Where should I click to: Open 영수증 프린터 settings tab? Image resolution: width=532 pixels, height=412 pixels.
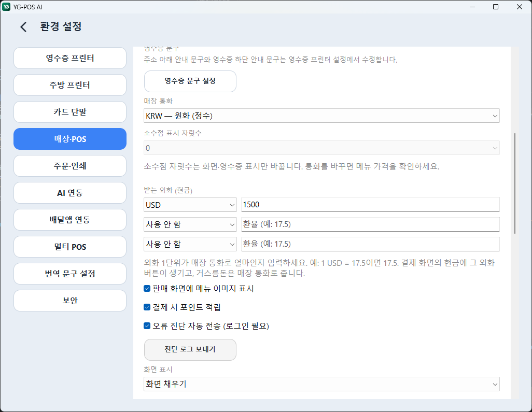pyautogui.click(x=70, y=58)
